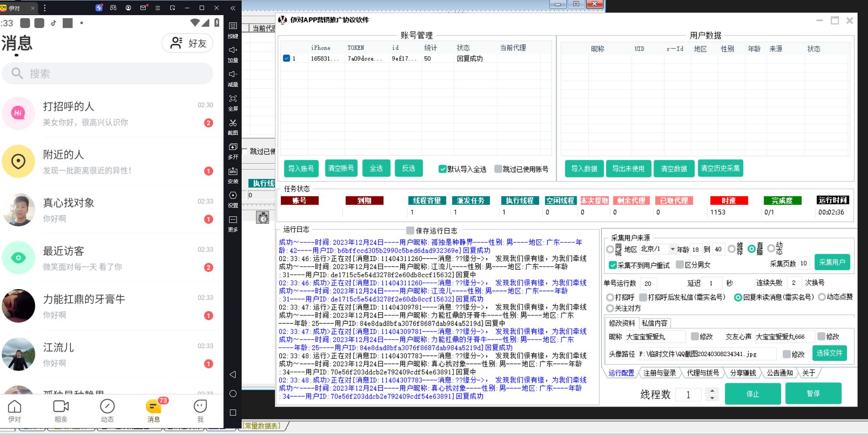This screenshot has height=435, width=868.
Task: Select the 打招呼 radio option
Action: click(610, 298)
